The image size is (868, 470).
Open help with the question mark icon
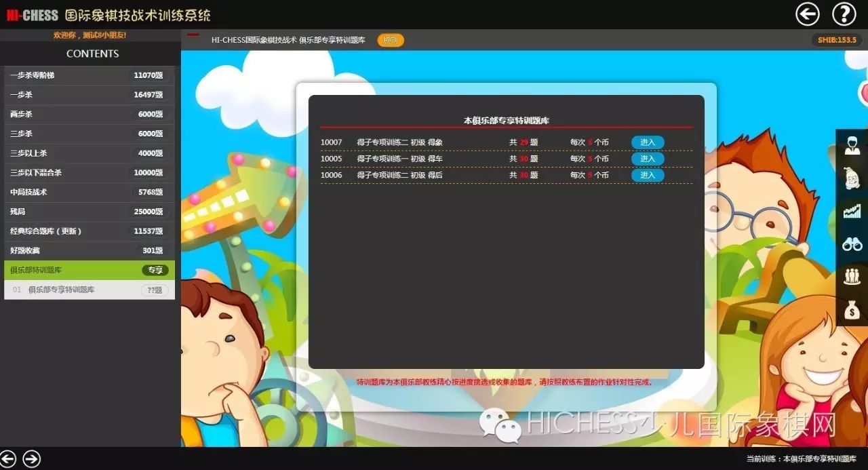pyautogui.click(x=844, y=14)
